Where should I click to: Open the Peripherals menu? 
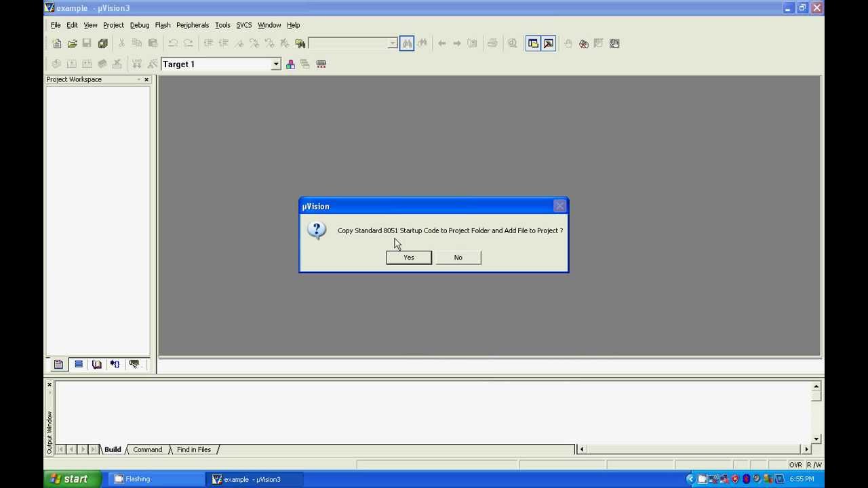click(193, 25)
